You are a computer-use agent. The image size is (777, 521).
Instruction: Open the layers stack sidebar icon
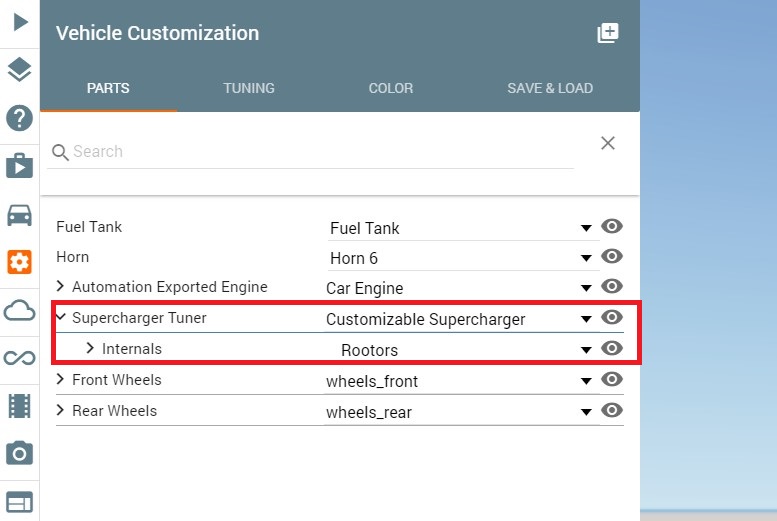coord(19,69)
